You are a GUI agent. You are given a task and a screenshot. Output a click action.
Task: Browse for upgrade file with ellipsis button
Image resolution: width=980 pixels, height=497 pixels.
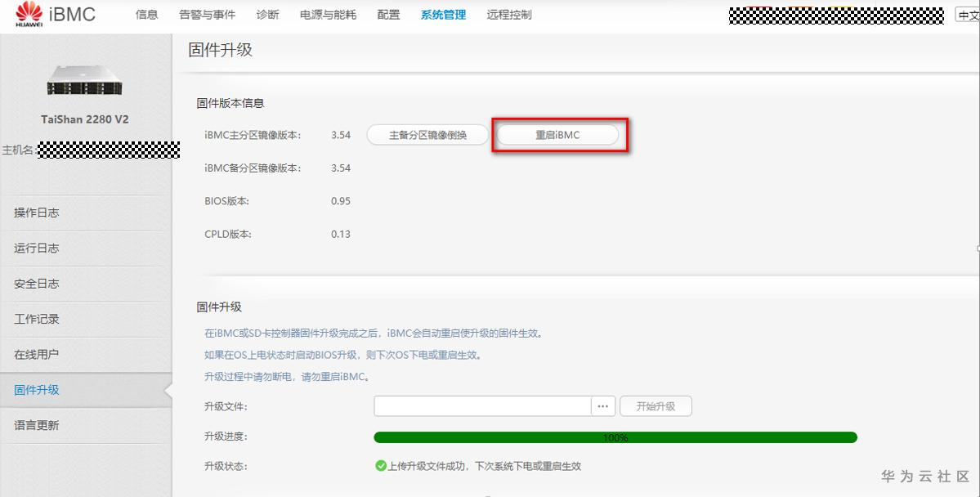click(x=603, y=406)
